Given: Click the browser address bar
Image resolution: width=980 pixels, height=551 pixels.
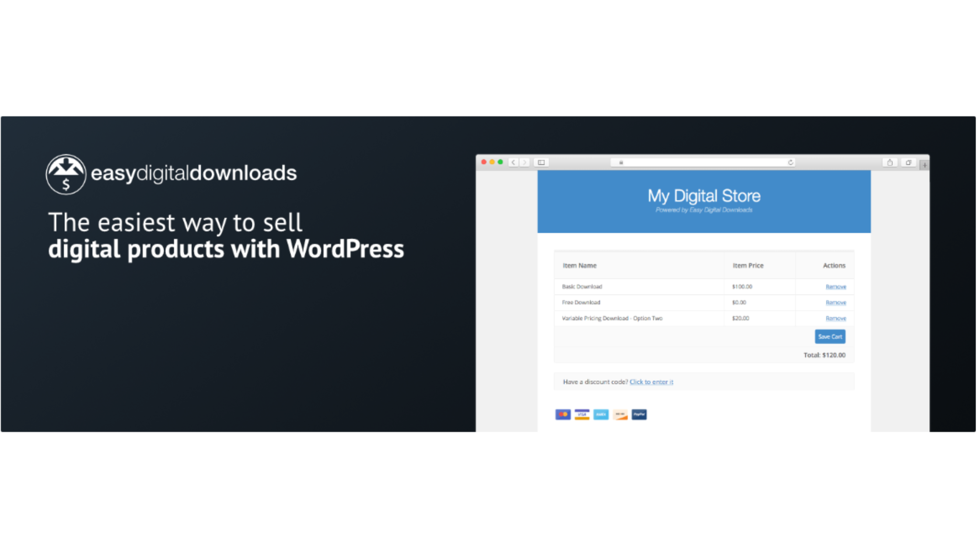Looking at the screenshot, I should pyautogui.click(x=703, y=163).
